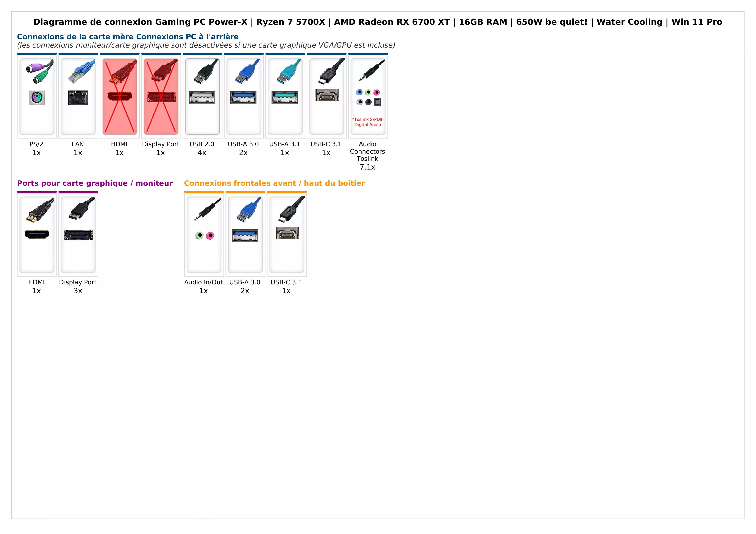The height and width of the screenshot is (534, 756).
Task: Click the USB-A 3.0 rear port icon
Action: [243, 92]
